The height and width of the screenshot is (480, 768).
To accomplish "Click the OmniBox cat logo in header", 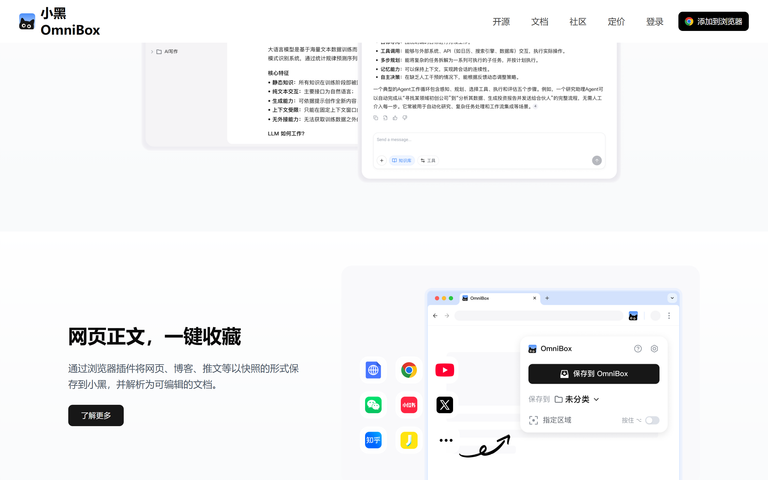I will [27, 22].
